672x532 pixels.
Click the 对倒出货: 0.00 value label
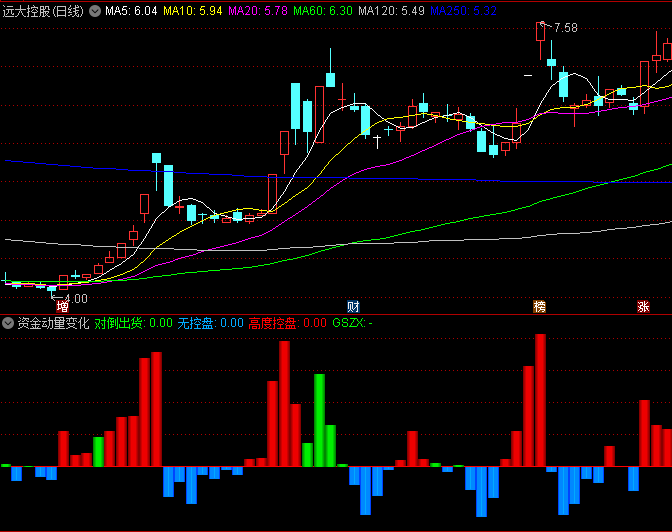click(x=133, y=323)
